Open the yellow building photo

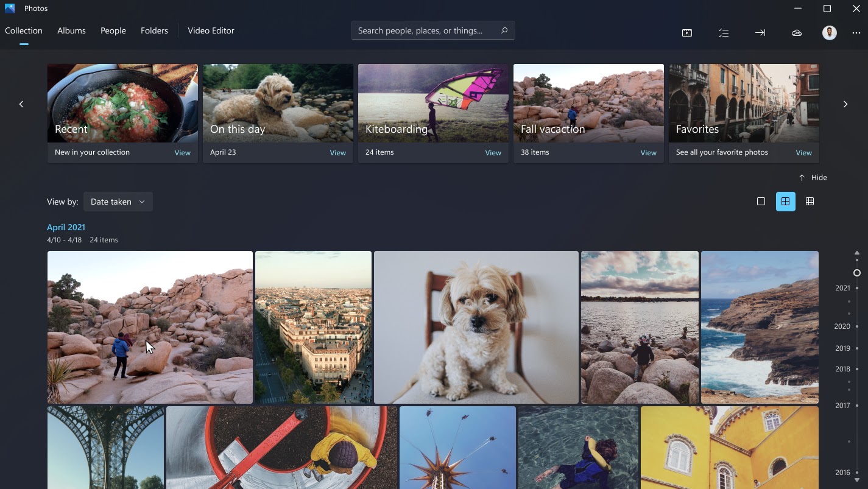pyautogui.click(x=730, y=448)
